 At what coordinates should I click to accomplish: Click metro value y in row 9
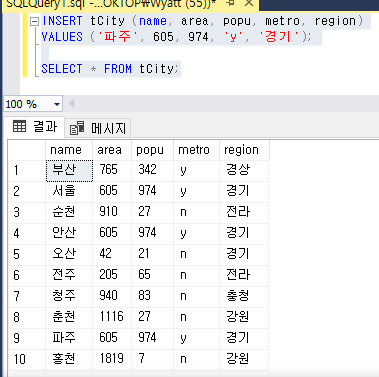pyautogui.click(x=196, y=338)
